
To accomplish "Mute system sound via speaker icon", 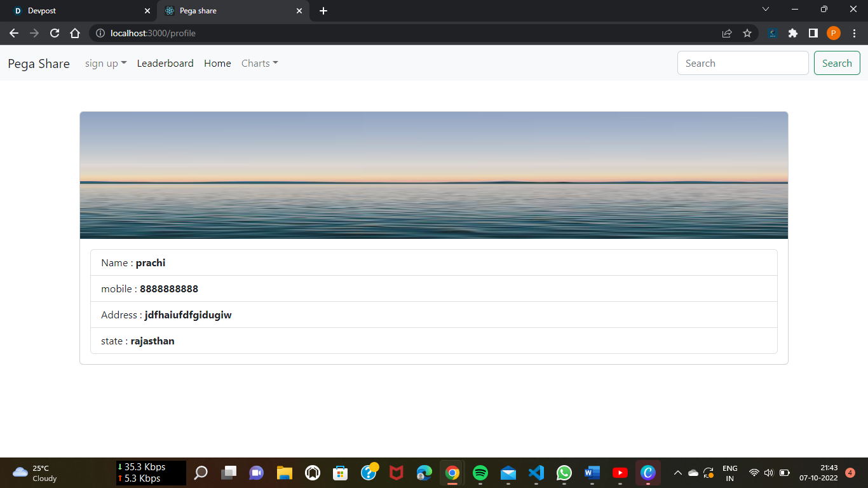I will pos(768,473).
